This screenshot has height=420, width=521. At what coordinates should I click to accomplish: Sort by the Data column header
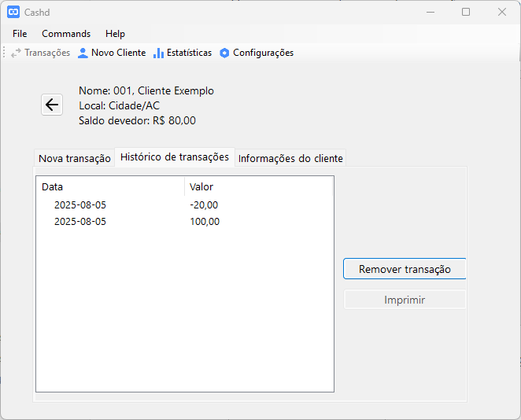(110, 187)
